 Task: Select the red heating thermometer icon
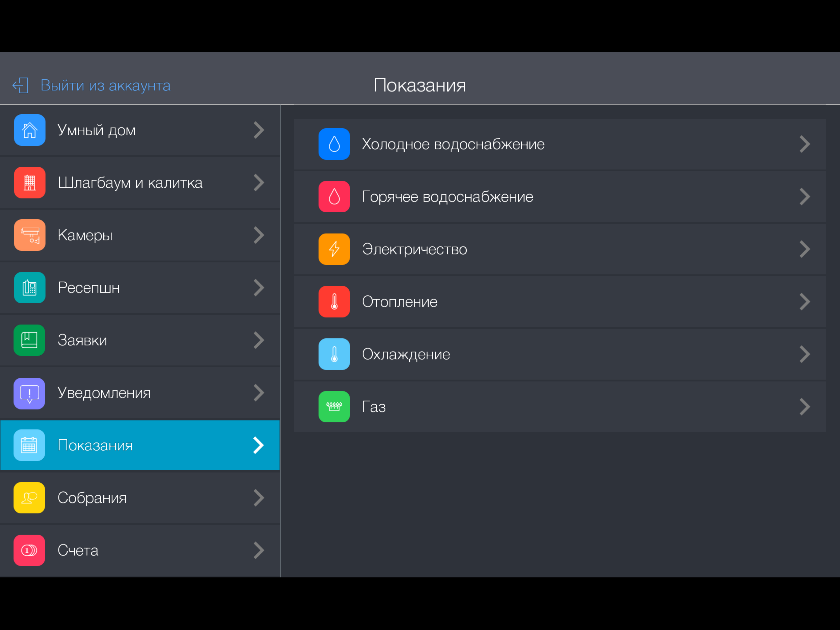[x=334, y=302]
